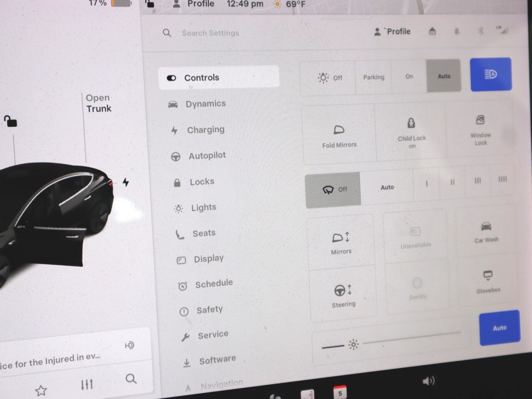Open the Charging settings menu
This screenshot has width=532, height=399.
(198, 130)
